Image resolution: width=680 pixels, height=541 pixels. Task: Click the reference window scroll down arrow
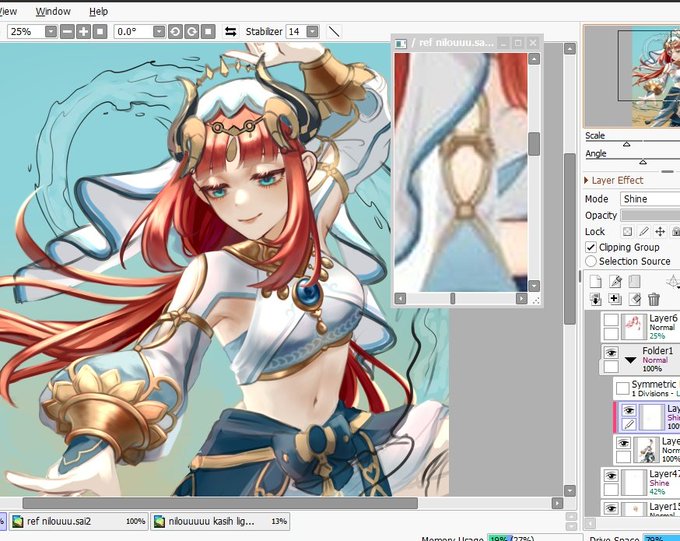point(534,286)
